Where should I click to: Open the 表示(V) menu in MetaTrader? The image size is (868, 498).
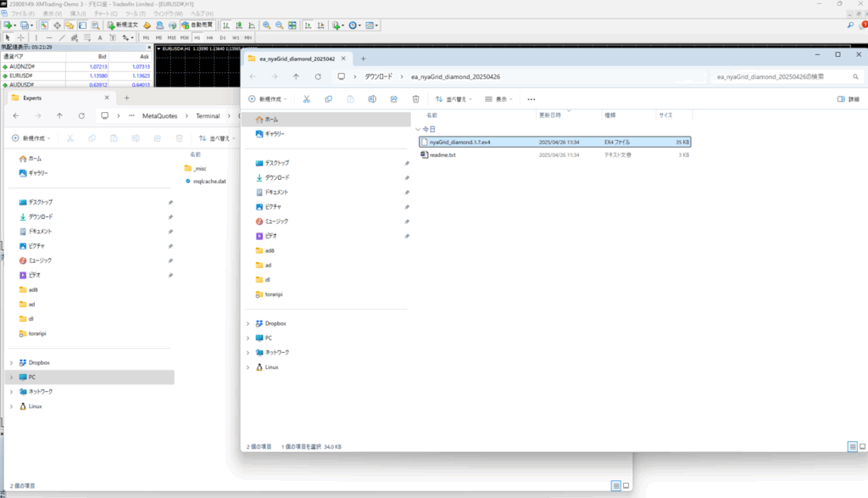point(53,14)
